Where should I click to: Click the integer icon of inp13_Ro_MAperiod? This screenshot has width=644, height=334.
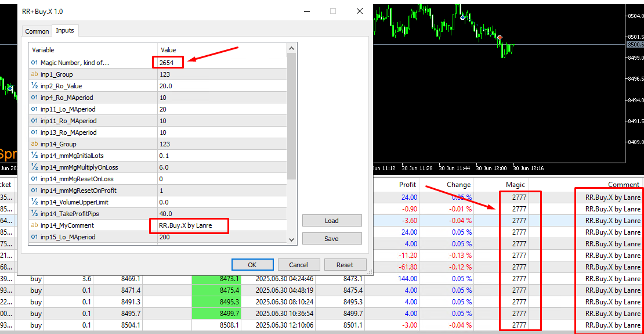click(x=34, y=132)
